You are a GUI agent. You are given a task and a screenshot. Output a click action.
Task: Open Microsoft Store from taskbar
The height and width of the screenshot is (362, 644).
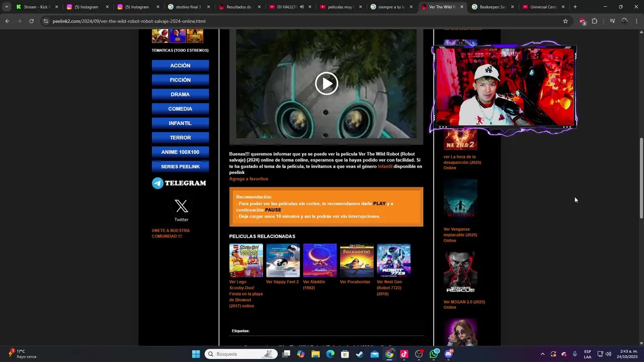click(345, 354)
